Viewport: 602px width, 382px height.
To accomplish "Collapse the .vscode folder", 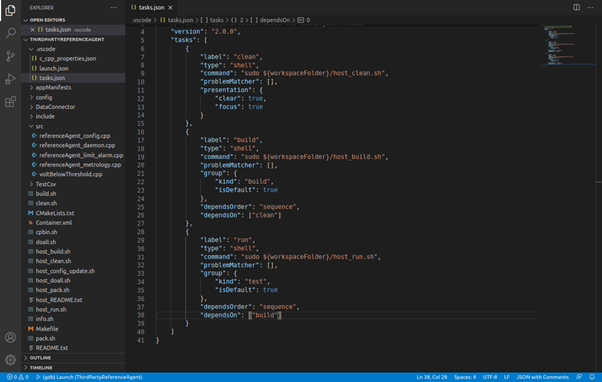I will pyautogui.click(x=45, y=49).
